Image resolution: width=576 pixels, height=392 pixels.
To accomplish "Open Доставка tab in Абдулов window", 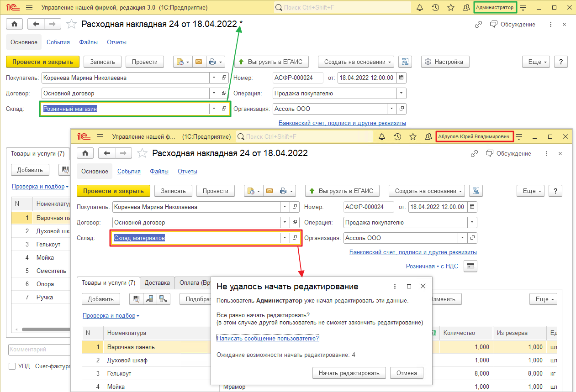I will [157, 283].
